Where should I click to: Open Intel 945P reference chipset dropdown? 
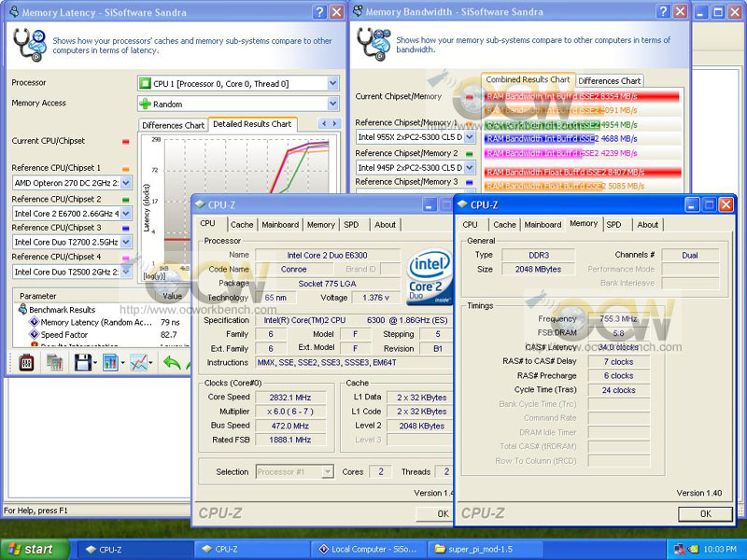[470, 168]
